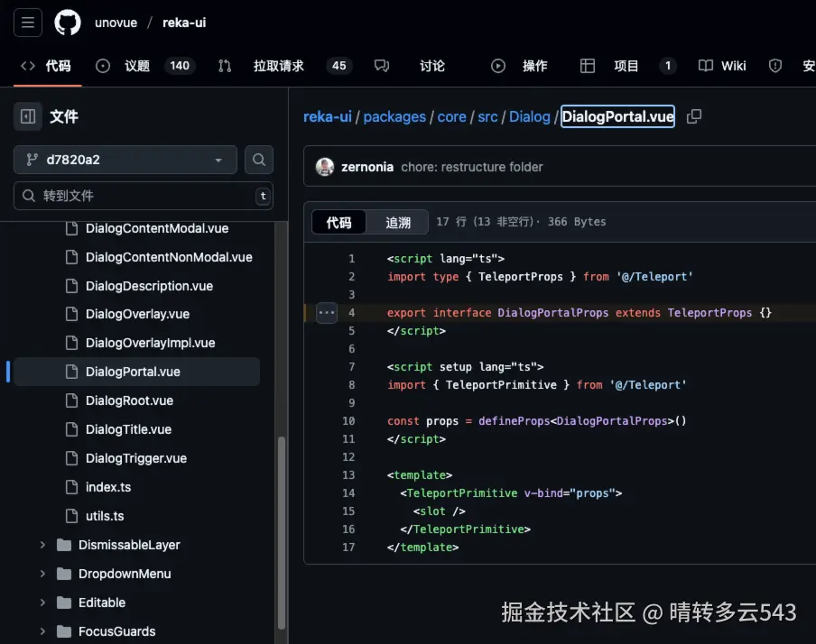Expand the Editable folder chevron
The image size is (816, 644).
pyautogui.click(x=42, y=603)
